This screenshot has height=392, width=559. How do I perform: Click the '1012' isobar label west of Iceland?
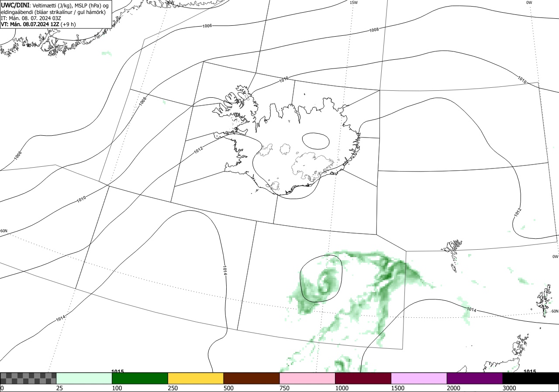pos(198,149)
